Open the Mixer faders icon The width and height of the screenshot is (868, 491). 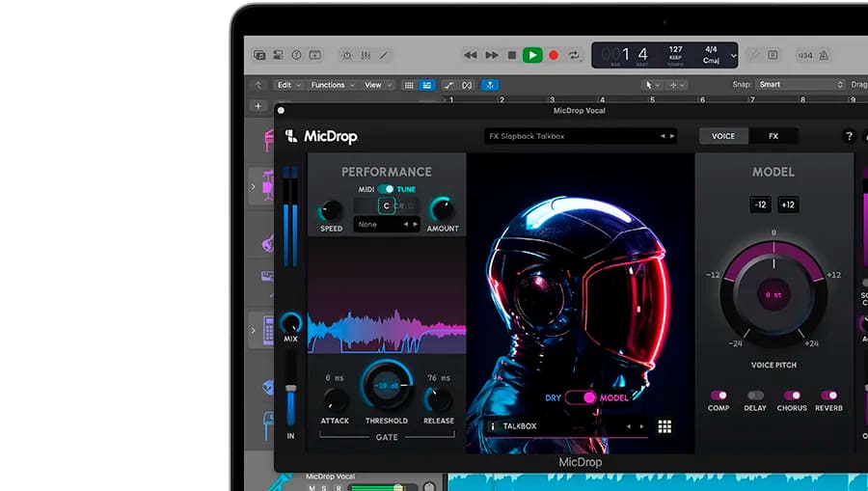[366, 55]
